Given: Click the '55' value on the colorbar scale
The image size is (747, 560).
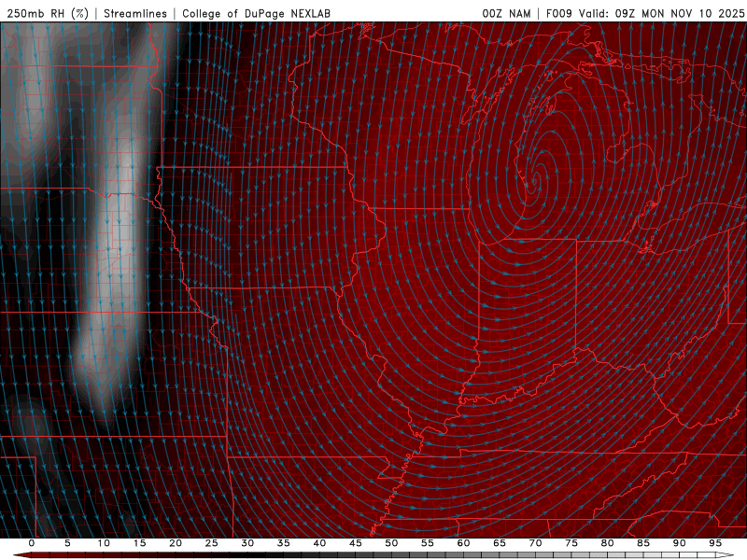Looking at the screenshot, I should [x=428, y=543].
